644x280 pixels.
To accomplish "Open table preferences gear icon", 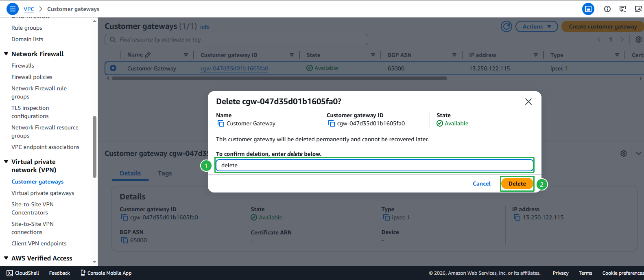I will click(639, 39).
